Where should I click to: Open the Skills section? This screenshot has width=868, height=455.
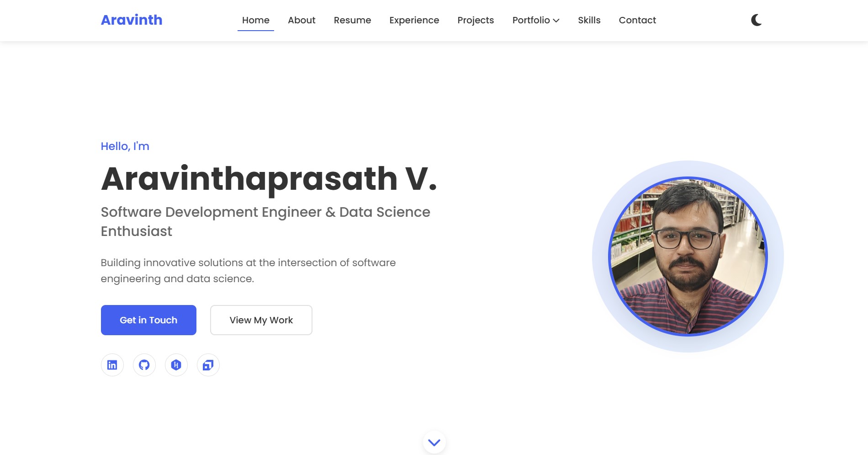[589, 20]
